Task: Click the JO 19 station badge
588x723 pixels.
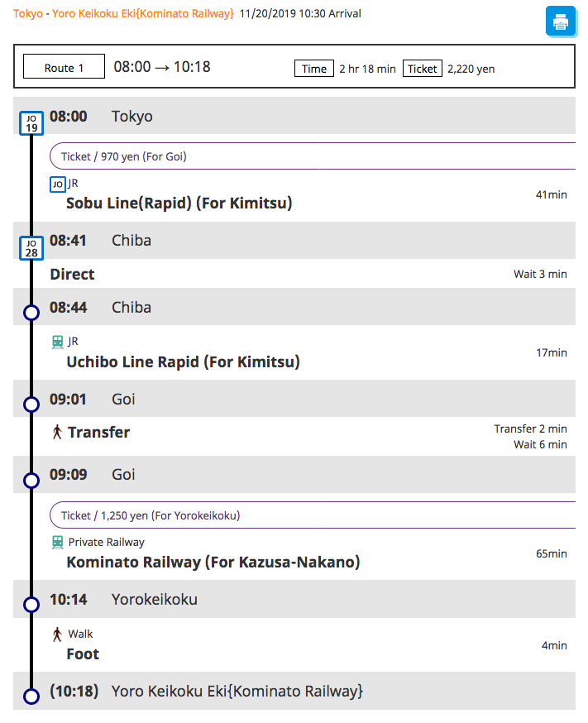Action: [31, 123]
